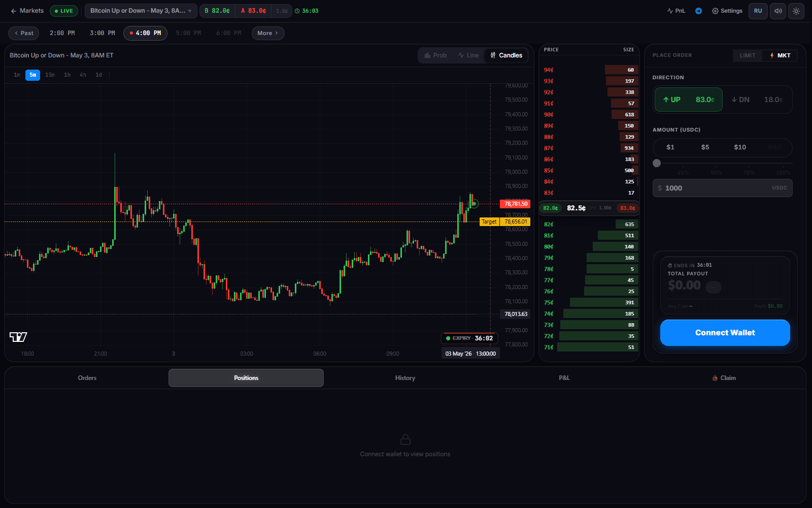Switch chart to Candles view
The width and height of the screenshot is (812, 508).
(506, 55)
